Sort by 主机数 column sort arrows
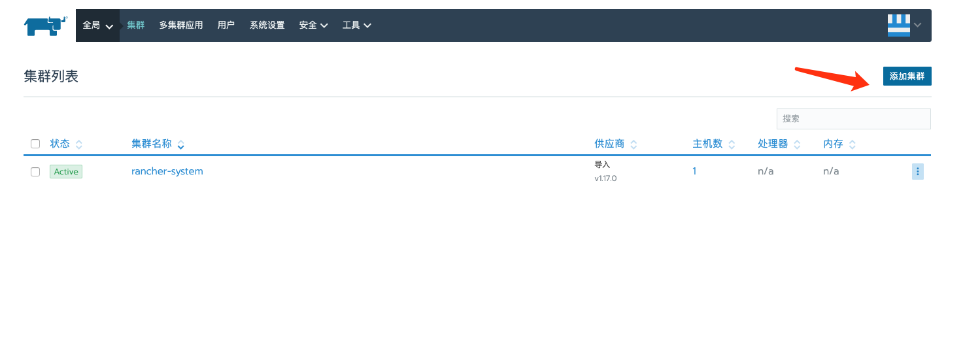980x364 pixels. [731, 144]
